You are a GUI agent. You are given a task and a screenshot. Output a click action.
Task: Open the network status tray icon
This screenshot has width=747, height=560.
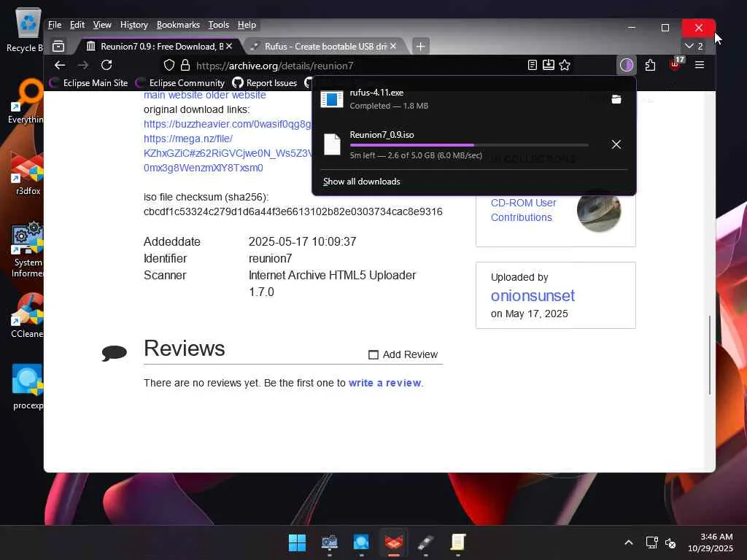pyautogui.click(x=651, y=542)
